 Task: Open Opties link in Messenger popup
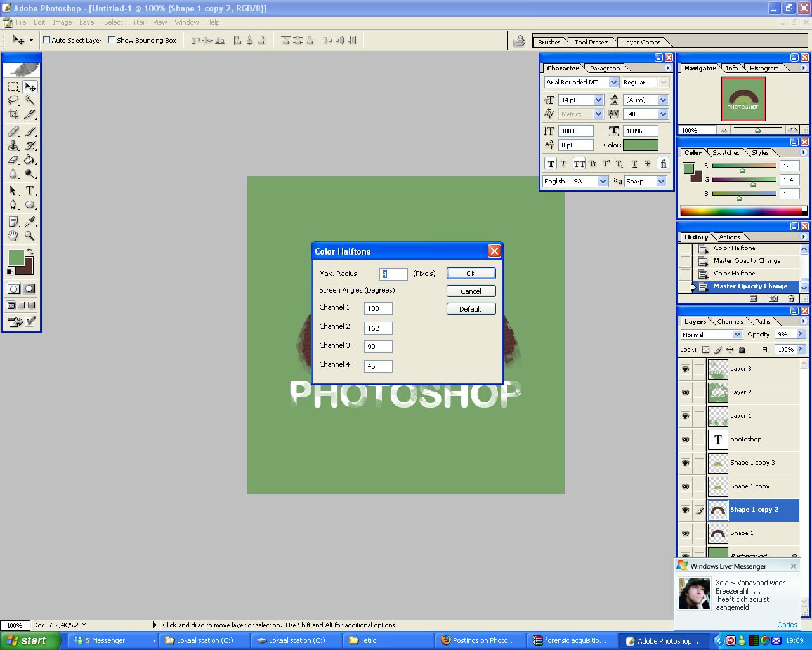(787, 625)
